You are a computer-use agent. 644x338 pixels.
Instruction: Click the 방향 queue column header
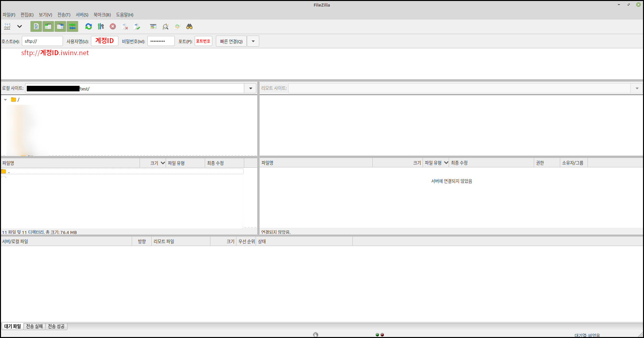coord(142,241)
